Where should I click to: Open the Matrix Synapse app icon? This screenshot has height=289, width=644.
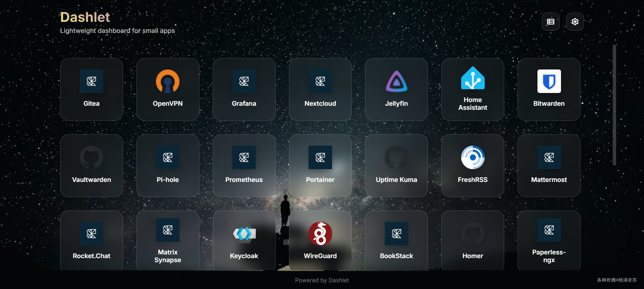pos(168,230)
